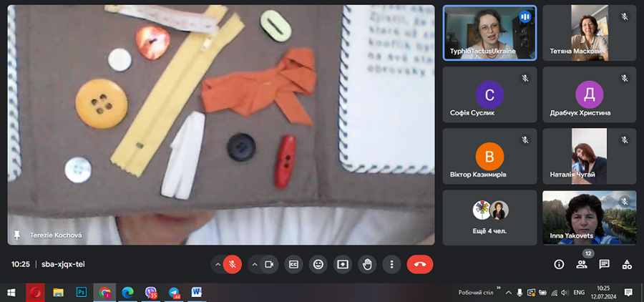Select Inna Yakovets video tile
The width and height of the screenshot is (644, 302).
point(590,218)
